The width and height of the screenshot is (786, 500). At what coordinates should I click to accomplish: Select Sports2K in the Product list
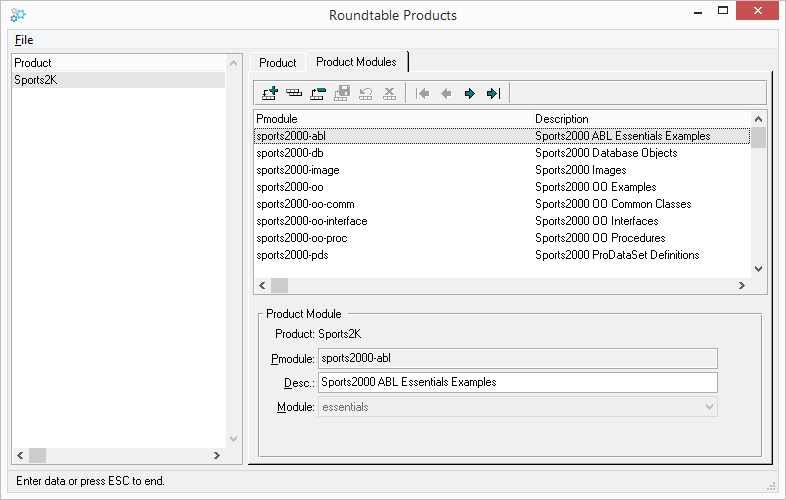[118, 80]
